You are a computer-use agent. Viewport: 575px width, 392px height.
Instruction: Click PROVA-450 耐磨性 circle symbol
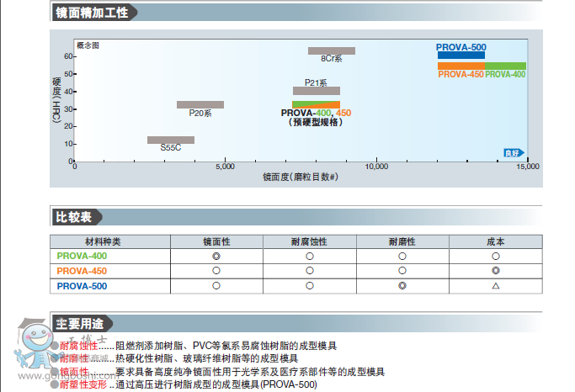[402, 270]
